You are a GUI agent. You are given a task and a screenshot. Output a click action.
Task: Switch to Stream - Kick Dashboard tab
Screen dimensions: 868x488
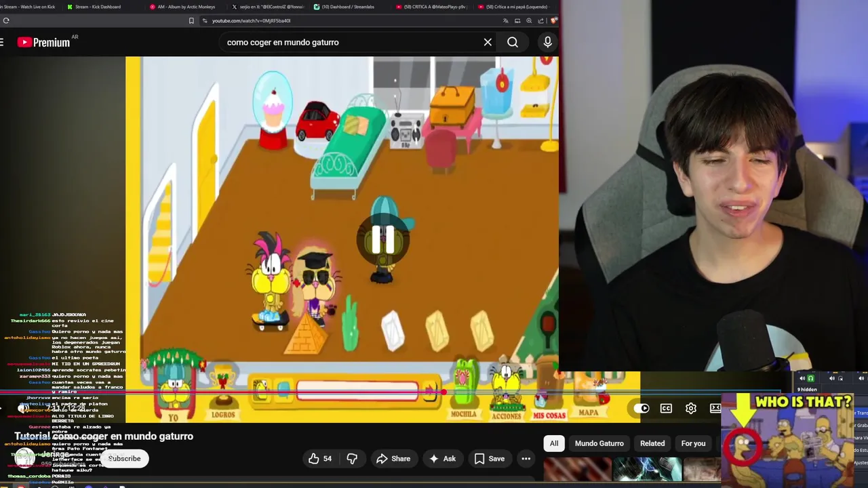tap(98, 7)
